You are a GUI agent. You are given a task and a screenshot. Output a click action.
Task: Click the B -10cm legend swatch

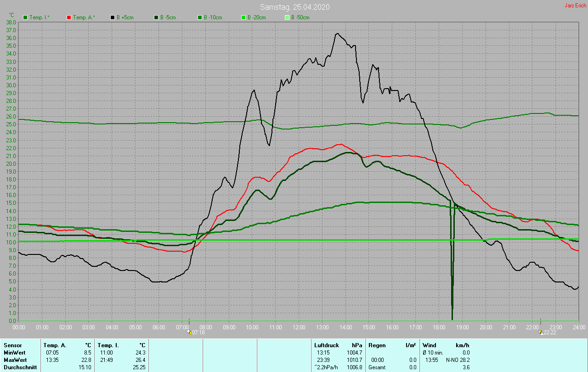(x=200, y=17)
